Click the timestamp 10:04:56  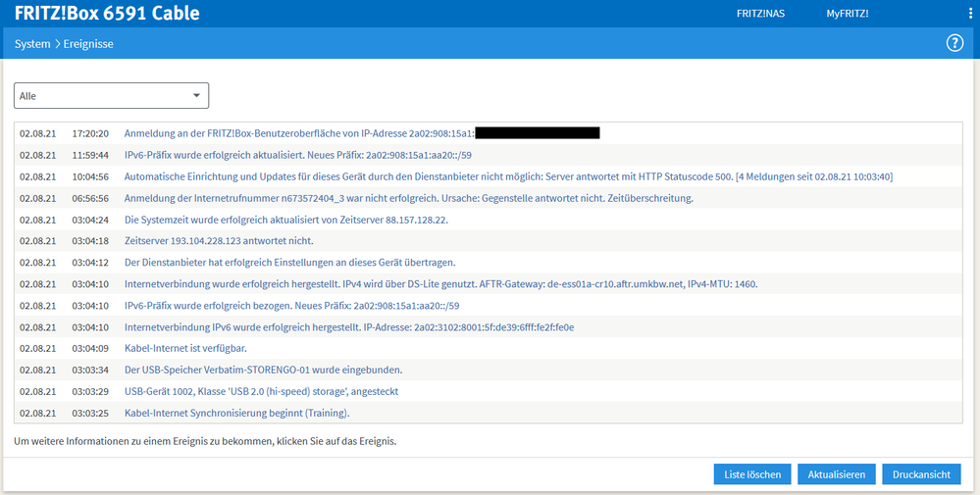pyautogui.click(x=90, y=176)
